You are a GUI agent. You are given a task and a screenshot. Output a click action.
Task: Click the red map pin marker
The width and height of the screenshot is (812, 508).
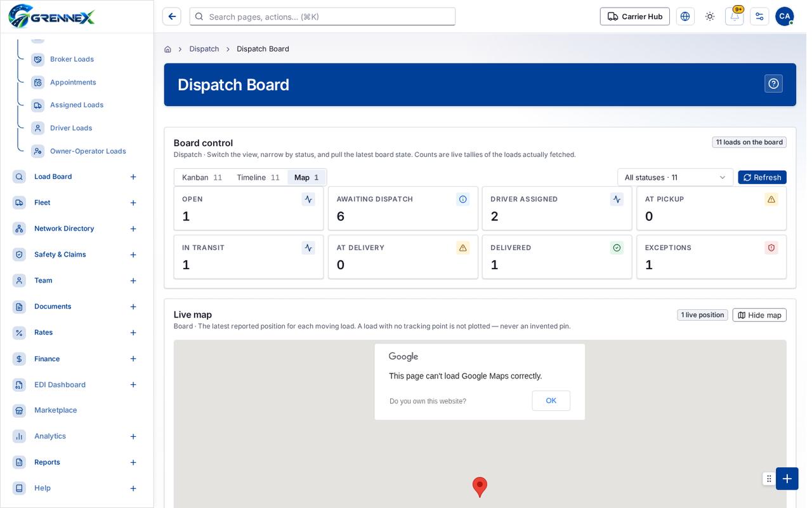coord(480,487)
